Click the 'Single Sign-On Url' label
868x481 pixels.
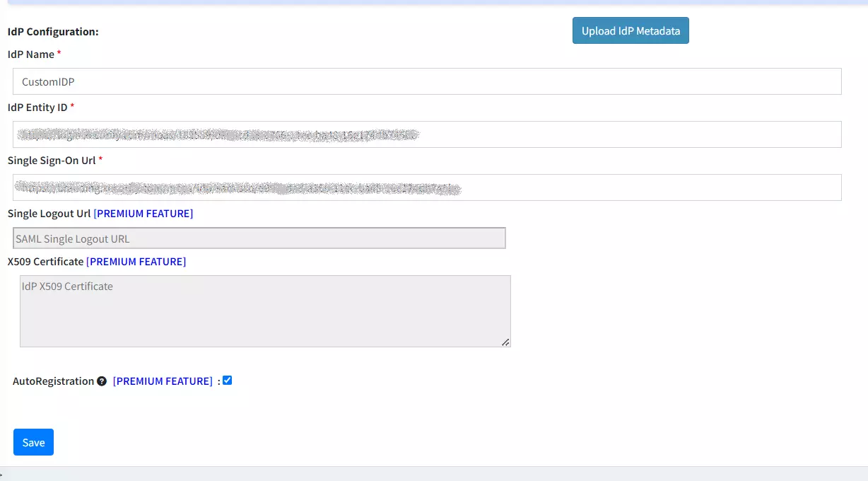click(x=52, y=160)
